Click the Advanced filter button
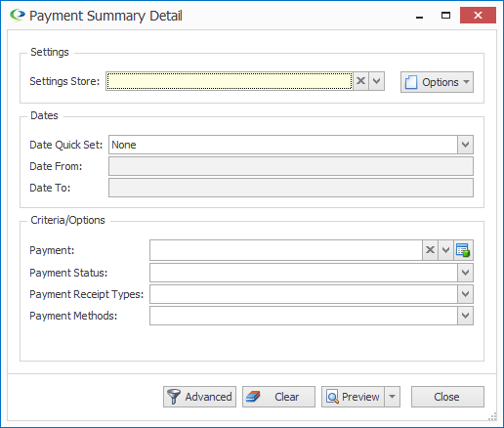Viewport: 504px width, 428px height. (199, 397)
